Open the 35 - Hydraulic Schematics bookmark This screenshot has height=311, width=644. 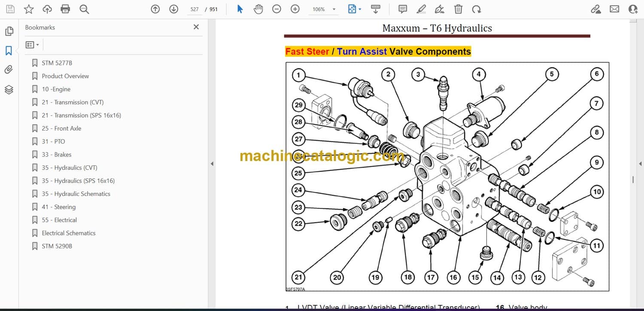76,194
